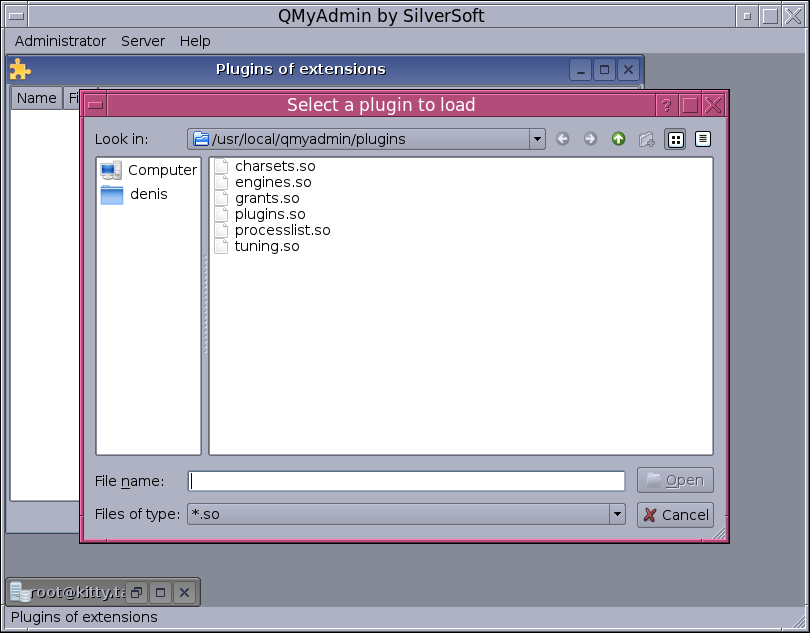Click the Forward navigation arrow icon
Image resolution: width=810 pixels, height=633 pixels.
tap(590, 139)
